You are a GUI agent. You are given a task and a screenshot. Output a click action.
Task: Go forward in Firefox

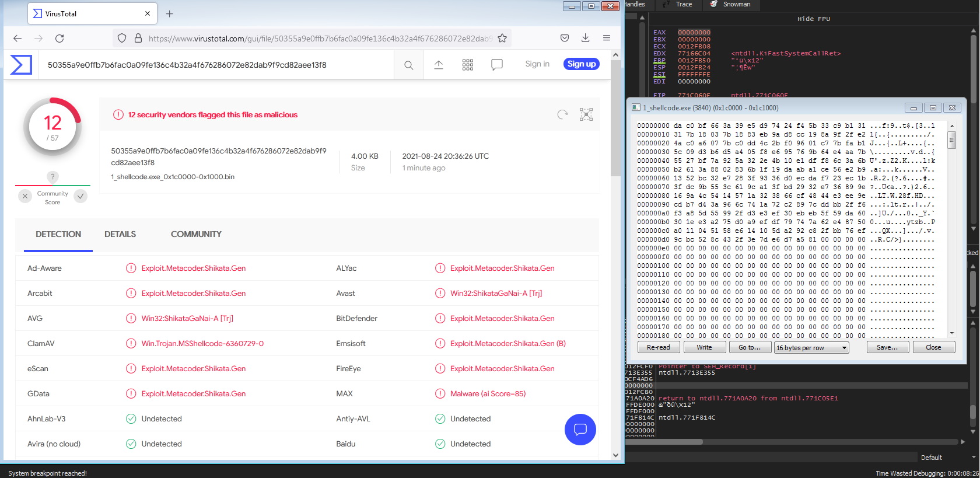tap(38, 39)
